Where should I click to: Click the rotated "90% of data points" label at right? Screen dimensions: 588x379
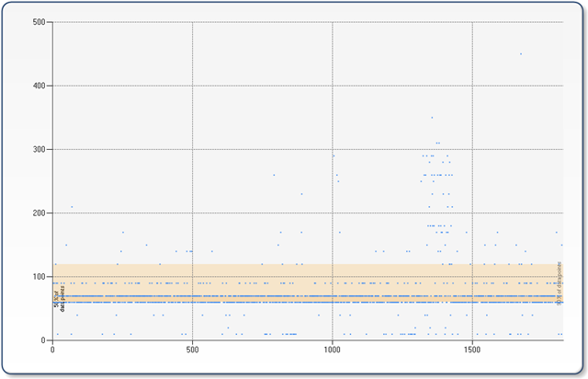click(560, 283)
